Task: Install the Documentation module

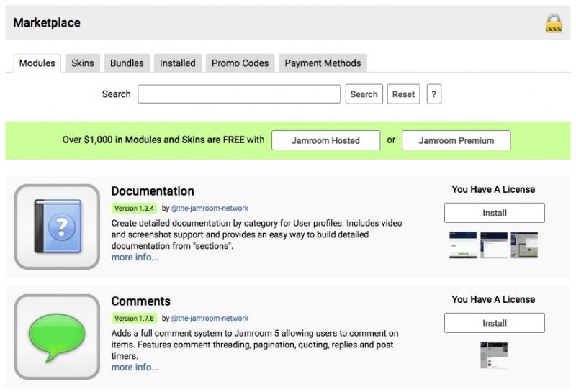Action: click(494, 213)
